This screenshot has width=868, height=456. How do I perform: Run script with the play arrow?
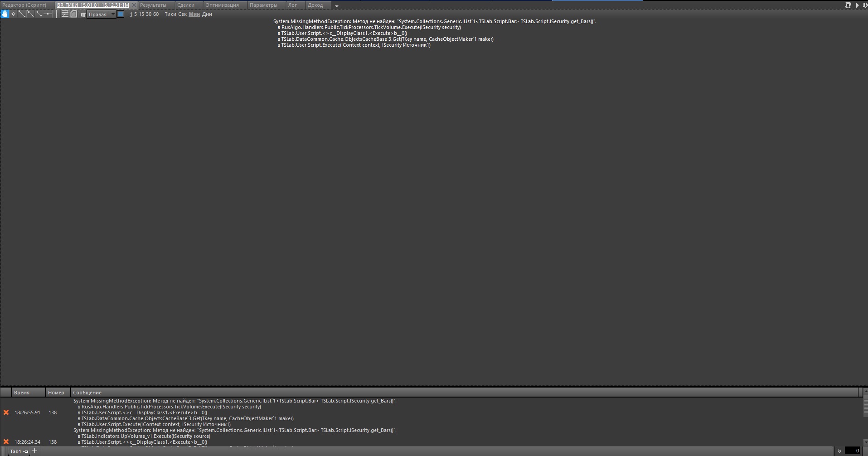click(857, 5)
